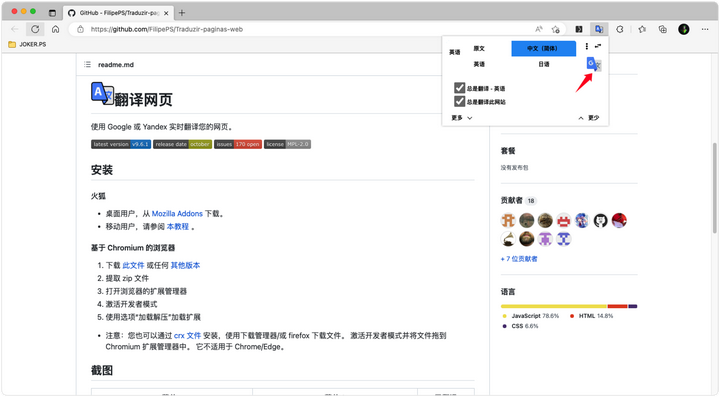
Task: Open the 其他版本 link
Action: click(x=185, y=265)
